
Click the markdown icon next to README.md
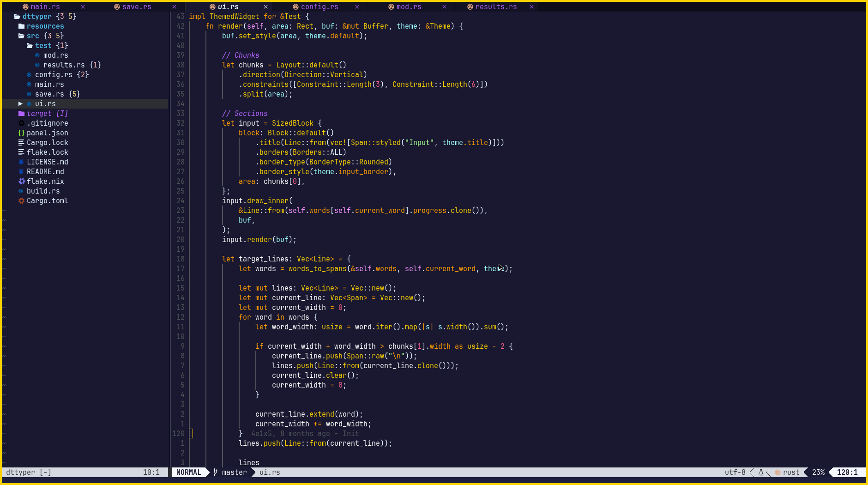21,172
